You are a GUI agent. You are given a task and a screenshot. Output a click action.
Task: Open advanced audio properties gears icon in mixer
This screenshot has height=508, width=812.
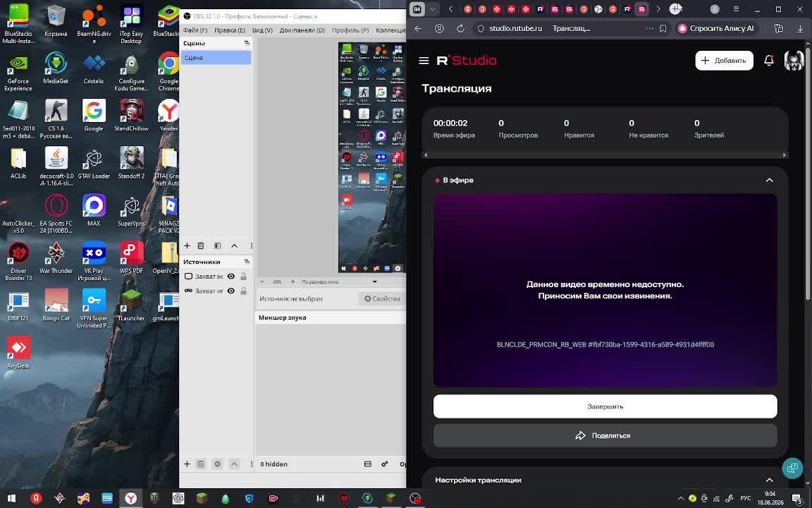tap(385, 464)
